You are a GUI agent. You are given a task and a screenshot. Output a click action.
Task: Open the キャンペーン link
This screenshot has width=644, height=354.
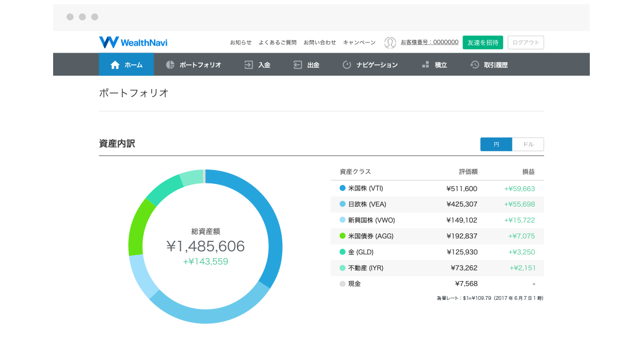tap(360, 42)
